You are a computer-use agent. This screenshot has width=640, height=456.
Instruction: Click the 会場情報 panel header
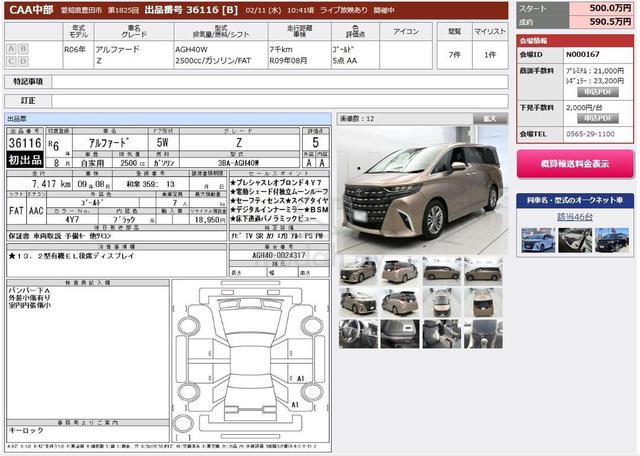coord(575,41)
